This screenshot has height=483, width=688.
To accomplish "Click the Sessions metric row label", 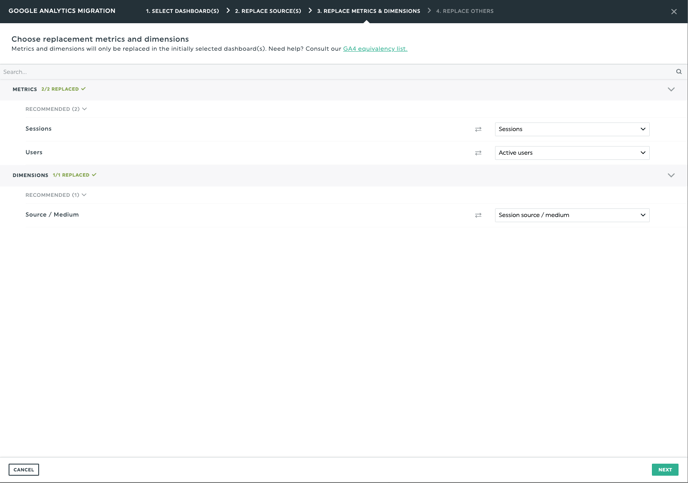I will (38, 129).
